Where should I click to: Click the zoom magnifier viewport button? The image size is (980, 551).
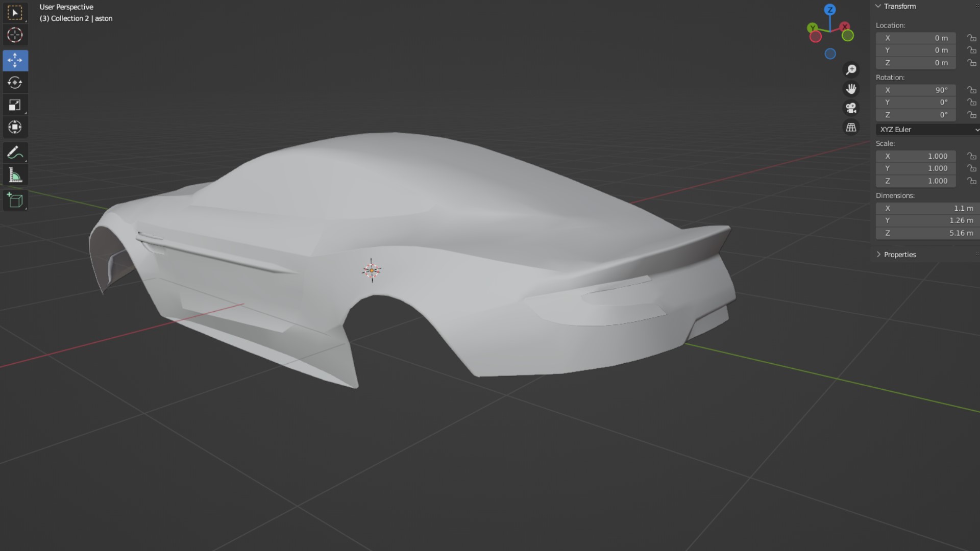851,69
